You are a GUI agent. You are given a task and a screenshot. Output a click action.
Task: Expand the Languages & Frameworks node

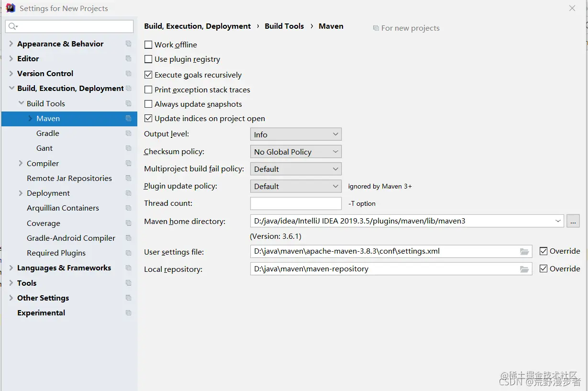(11, 268)
